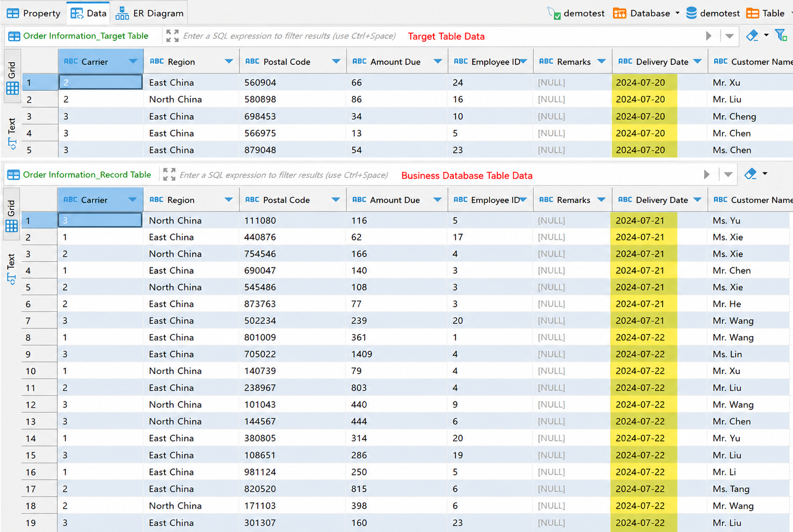Open Amount Due column dropdown in Record Table
793x532 pixels.
tap(438, 200)
